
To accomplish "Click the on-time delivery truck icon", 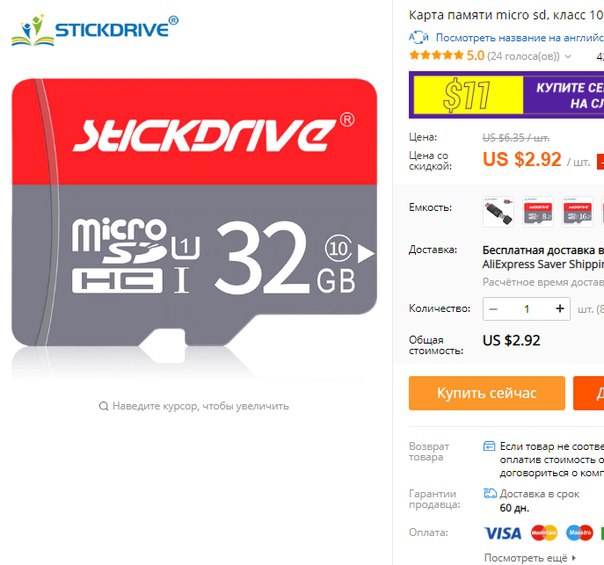I will point(490,493).
